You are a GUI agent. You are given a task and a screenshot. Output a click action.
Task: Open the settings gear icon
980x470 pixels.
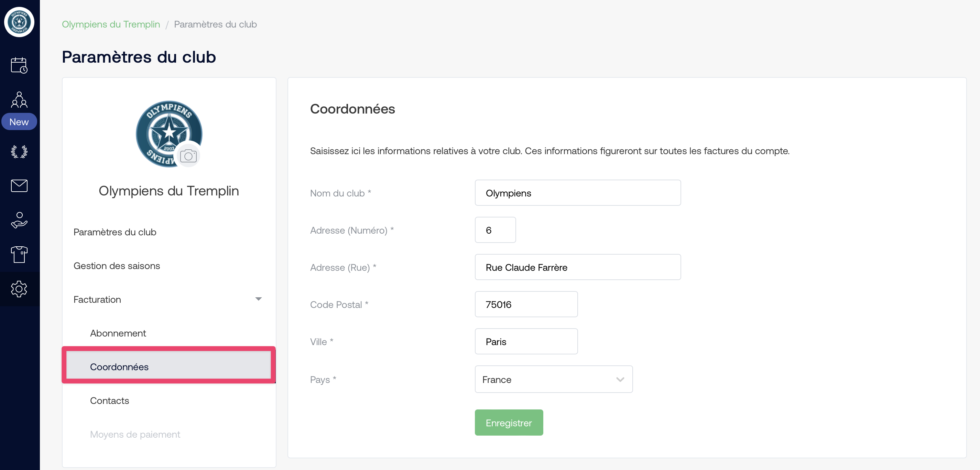(x=19, y=289)
